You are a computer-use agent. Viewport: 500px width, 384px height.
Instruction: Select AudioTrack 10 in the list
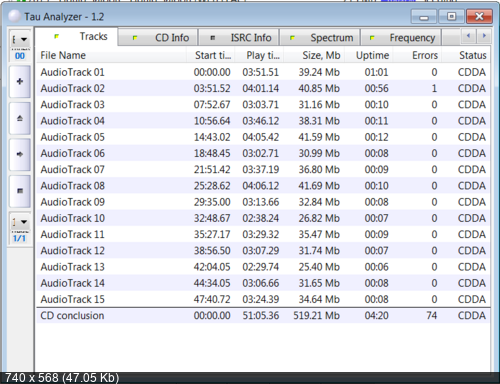263,218
